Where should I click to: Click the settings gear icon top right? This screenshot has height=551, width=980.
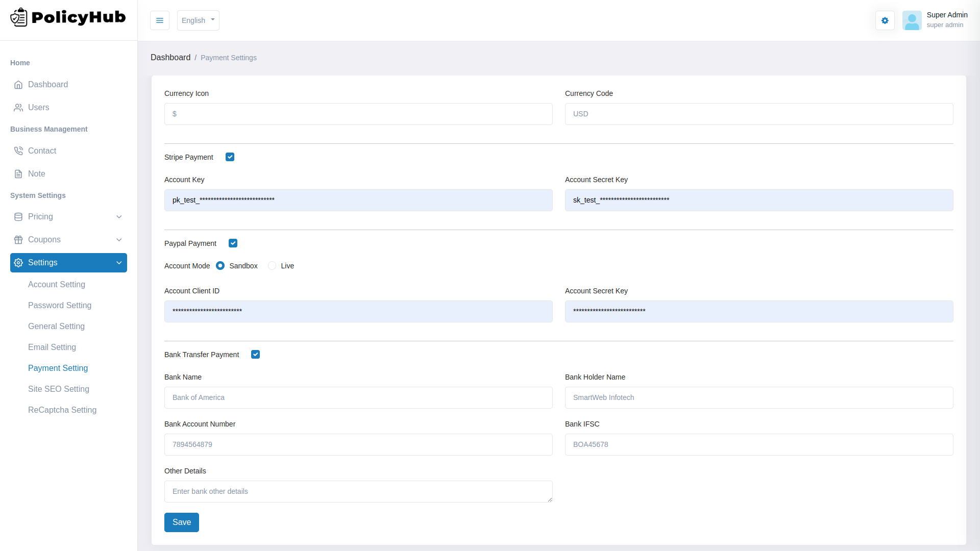point(885,20)
